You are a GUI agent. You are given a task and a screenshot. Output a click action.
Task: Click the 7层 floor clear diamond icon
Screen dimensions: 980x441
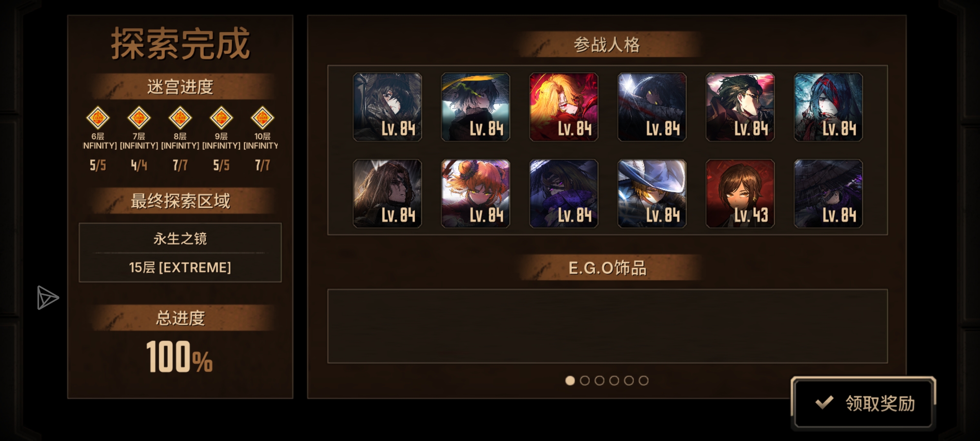point(139,118)
